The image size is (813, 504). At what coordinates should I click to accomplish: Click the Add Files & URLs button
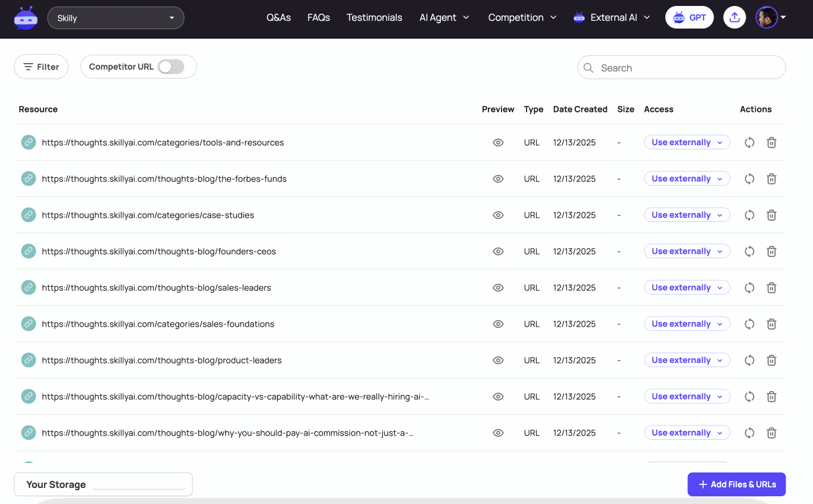[736, 484]
